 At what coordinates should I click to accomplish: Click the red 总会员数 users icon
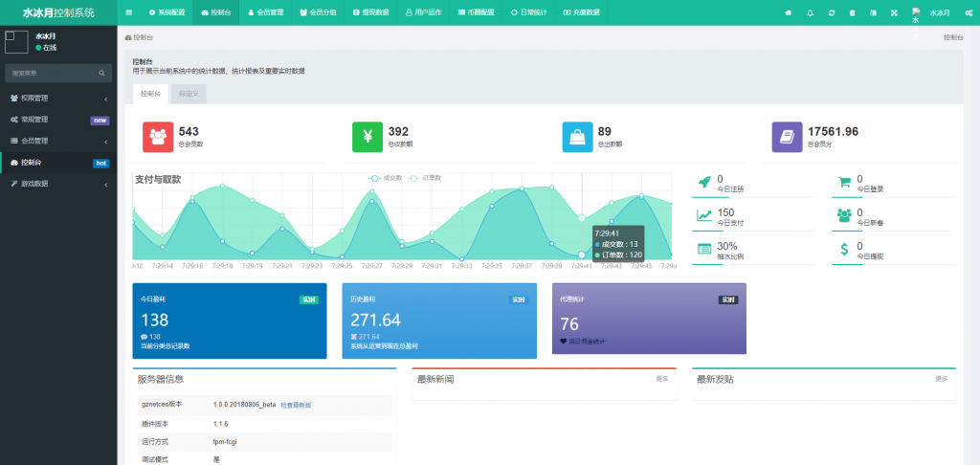coord(158,137)
